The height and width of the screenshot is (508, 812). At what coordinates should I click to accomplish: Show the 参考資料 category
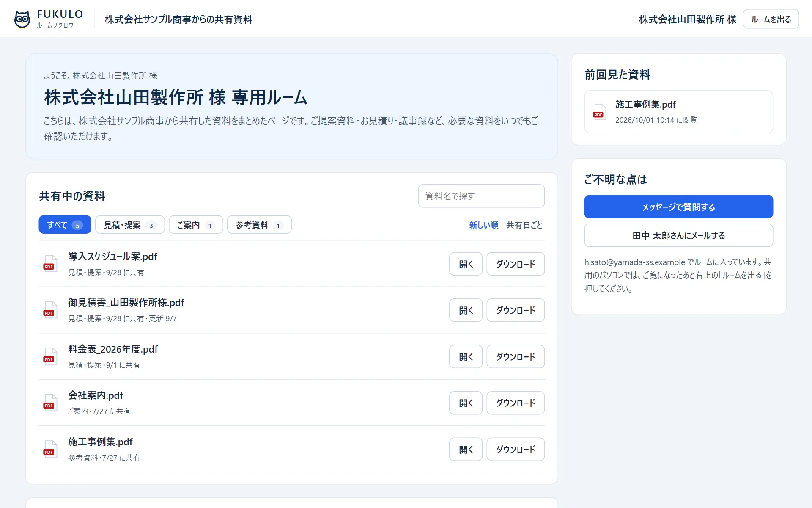259,225
